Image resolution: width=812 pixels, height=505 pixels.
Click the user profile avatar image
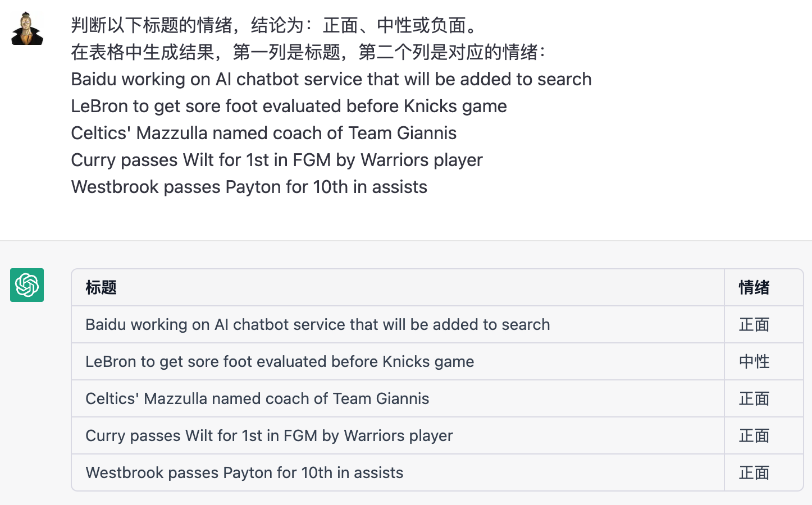[27, 28]
